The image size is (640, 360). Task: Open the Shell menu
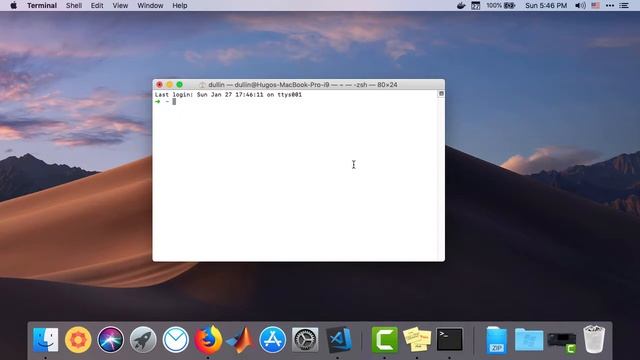pyautogui.click(x=74, y=5)
